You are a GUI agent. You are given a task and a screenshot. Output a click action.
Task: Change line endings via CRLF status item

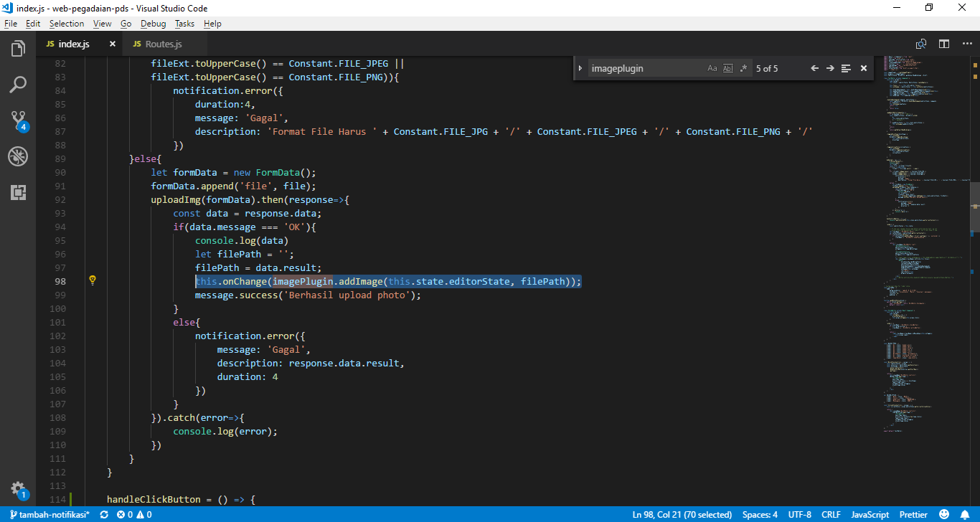pyautogui.click(x=831, y=514)
